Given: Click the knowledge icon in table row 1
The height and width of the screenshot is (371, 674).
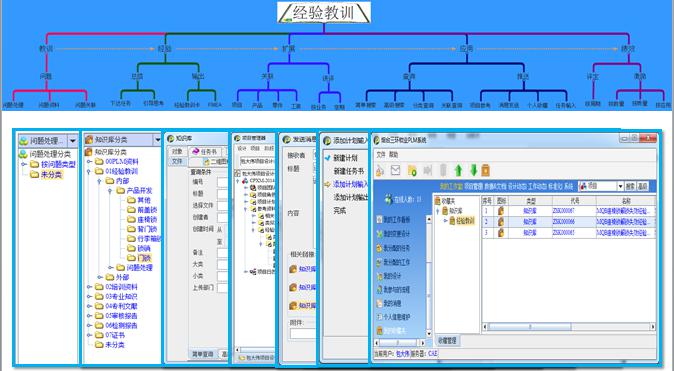Looking at the screenshot, I should tap(501, 211).
